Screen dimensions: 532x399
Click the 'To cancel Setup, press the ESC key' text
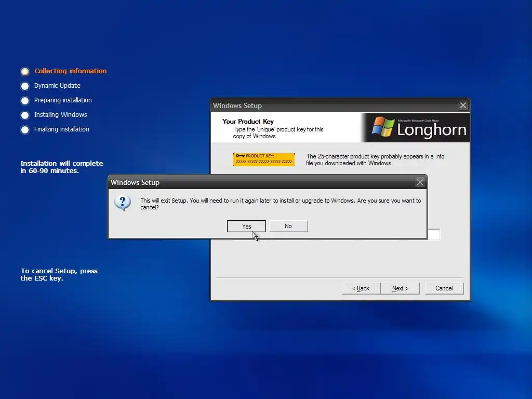pyautogui.click(x=59, y=274)
